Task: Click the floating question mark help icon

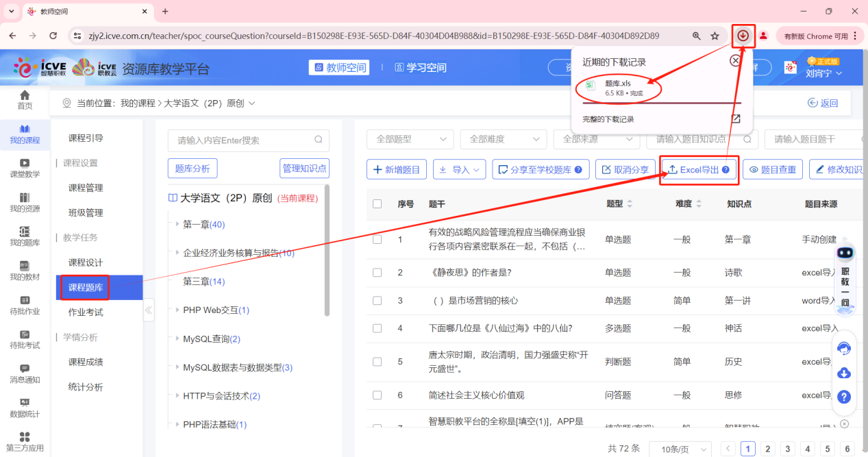Action: click(844, 396)
